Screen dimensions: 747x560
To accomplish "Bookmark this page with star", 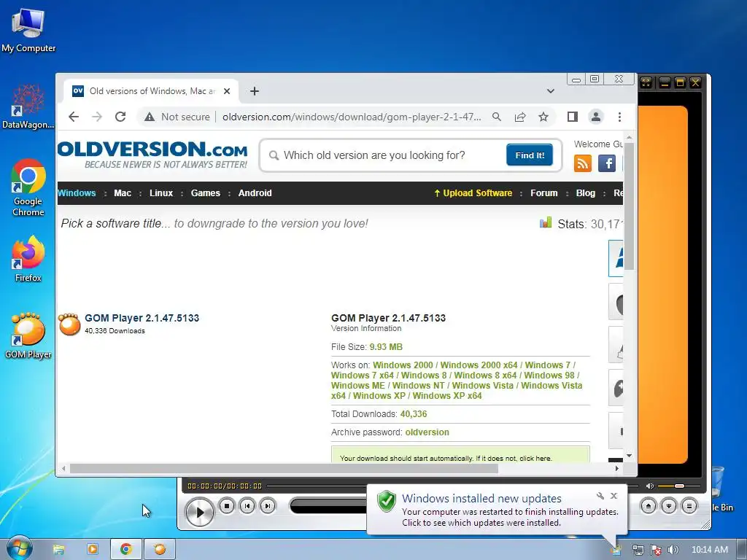I will 543,117.
